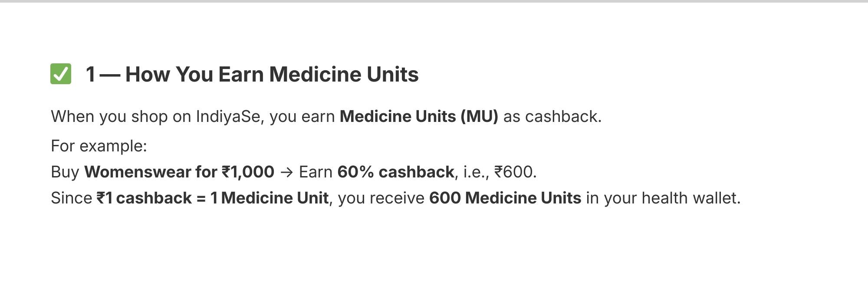The width and height of the screenshot is (868, 282).
Task: Click the bold Medicine Units (MU) text
Action: tap(419, 116)
